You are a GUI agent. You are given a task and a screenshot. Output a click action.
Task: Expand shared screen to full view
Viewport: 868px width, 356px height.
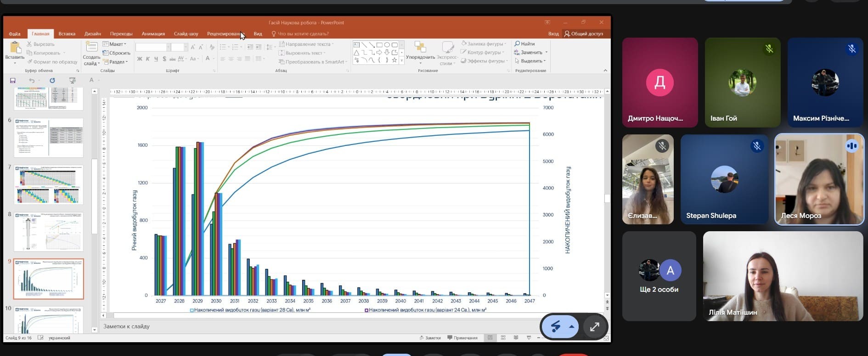(x=594, y=327)
